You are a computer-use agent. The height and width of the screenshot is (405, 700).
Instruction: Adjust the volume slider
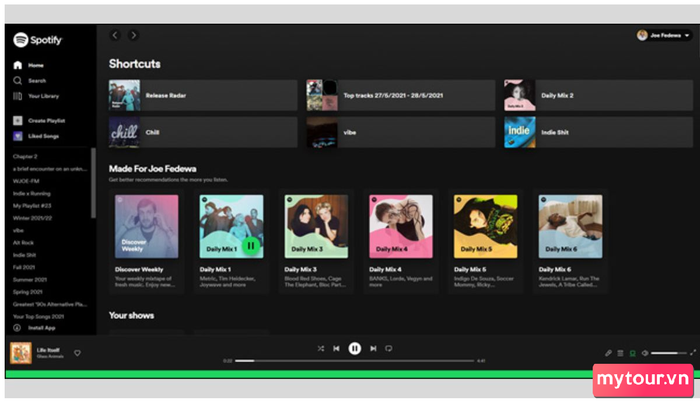coord(668,353)
